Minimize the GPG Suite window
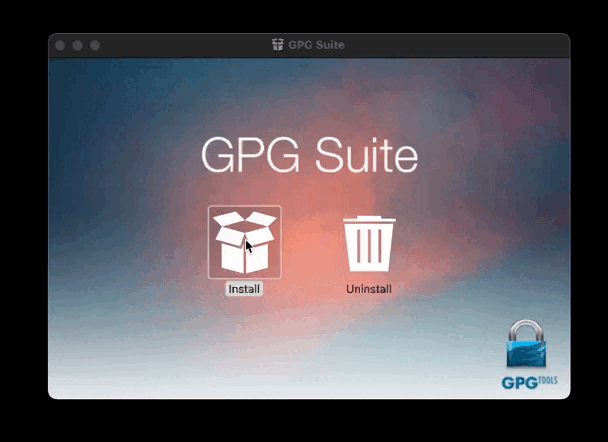 point(78,45)
